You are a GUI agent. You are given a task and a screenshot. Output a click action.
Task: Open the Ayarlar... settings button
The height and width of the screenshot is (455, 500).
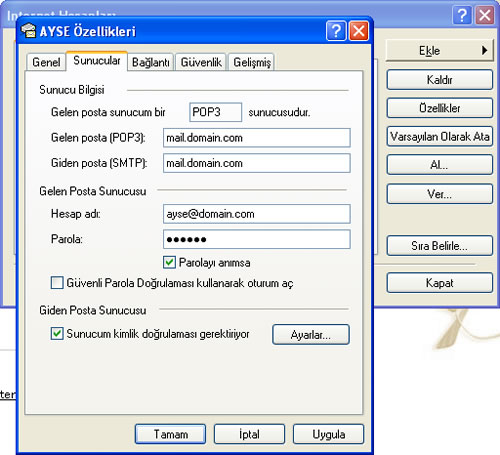(311, 335)
